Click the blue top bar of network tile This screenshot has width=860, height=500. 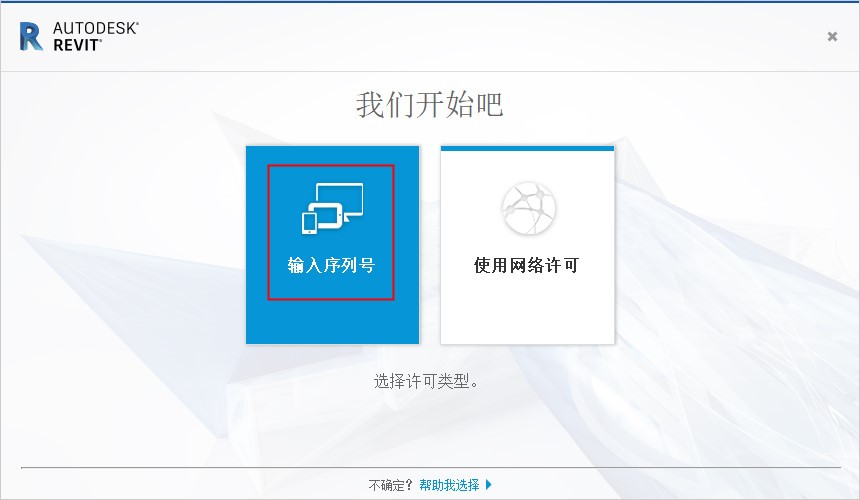527,148
